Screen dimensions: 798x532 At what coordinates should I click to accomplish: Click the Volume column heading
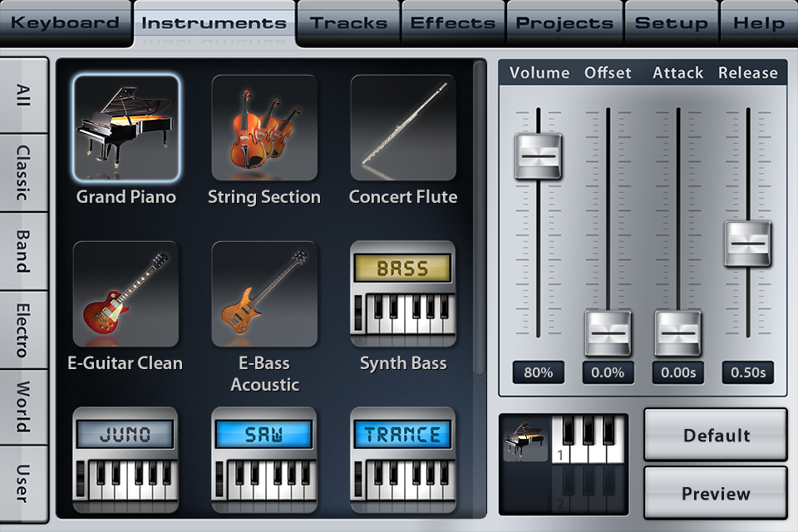point(539,73)
